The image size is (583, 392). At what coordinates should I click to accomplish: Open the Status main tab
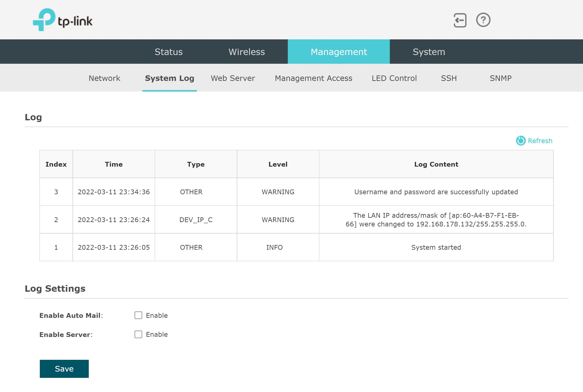169,52
